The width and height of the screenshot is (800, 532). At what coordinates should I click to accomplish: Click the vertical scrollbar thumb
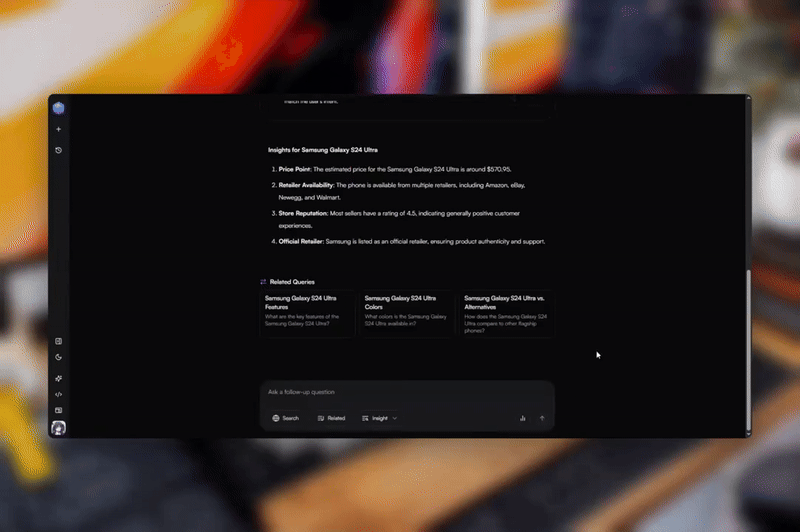coord(748,351)
